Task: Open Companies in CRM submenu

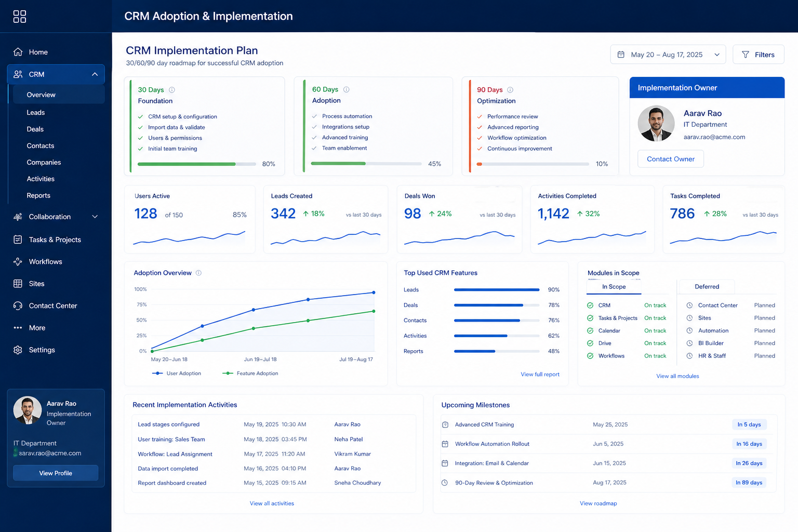Action: pos(44,162)
